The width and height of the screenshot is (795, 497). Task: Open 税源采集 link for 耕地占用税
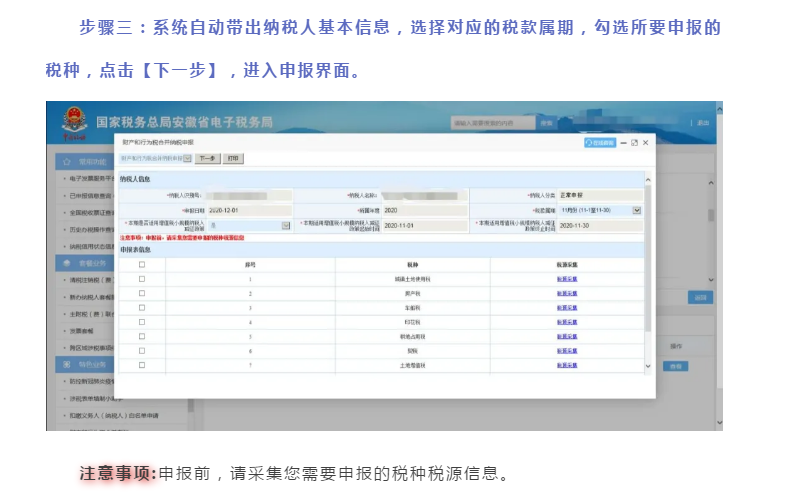[x=567, y=337]
